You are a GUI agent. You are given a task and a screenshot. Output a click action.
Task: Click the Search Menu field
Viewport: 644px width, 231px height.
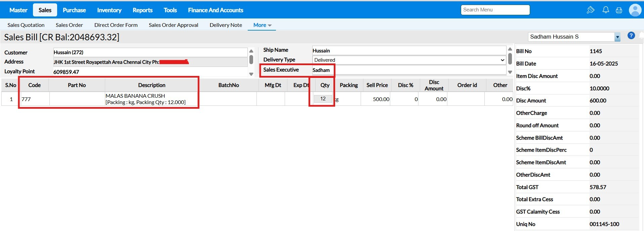pos(495,10)
